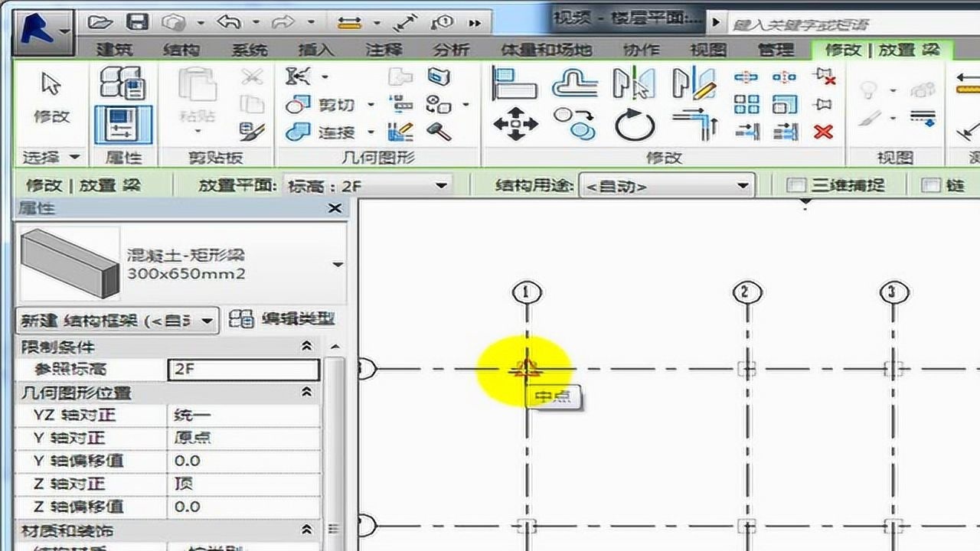Click the 参照标高 2F value field

(243, 370)
